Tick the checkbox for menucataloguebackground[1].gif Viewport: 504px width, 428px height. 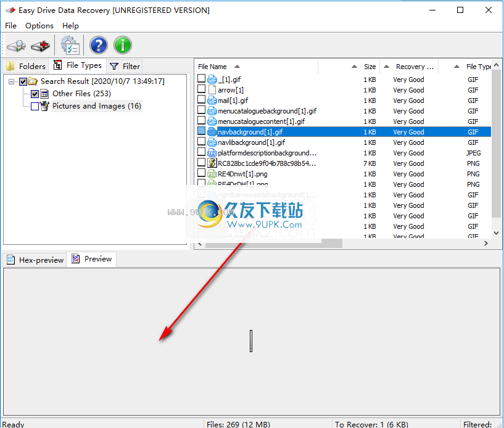pos(202,110)
